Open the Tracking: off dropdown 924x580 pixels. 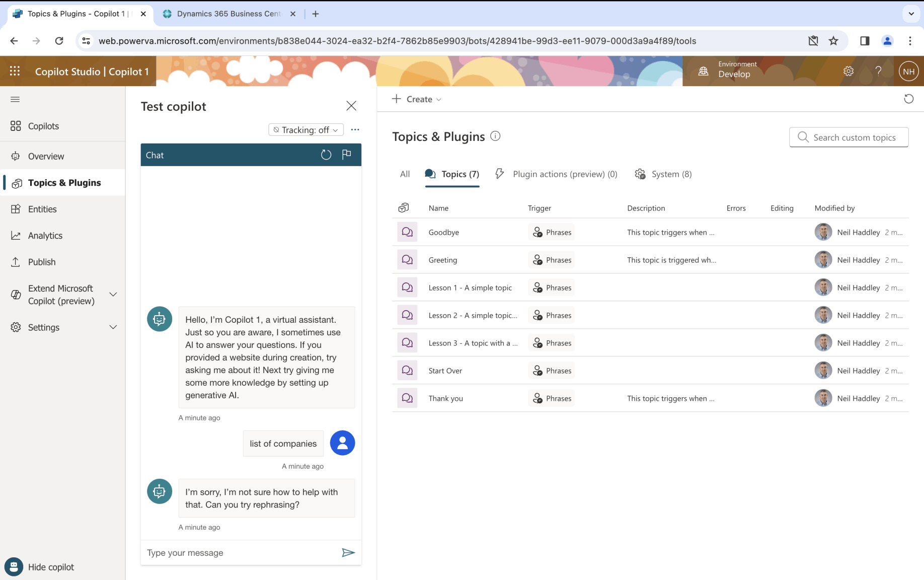coord(306,130)
